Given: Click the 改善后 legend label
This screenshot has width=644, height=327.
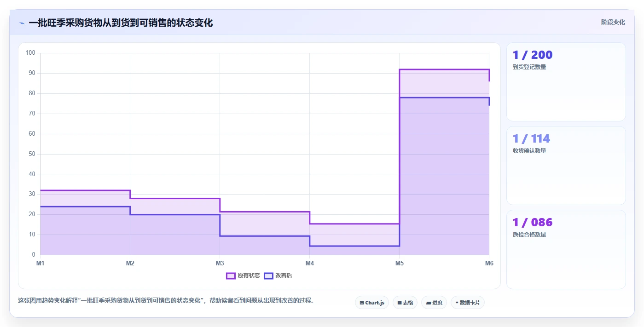Looking at the screenshot, I should pos(284,275).
